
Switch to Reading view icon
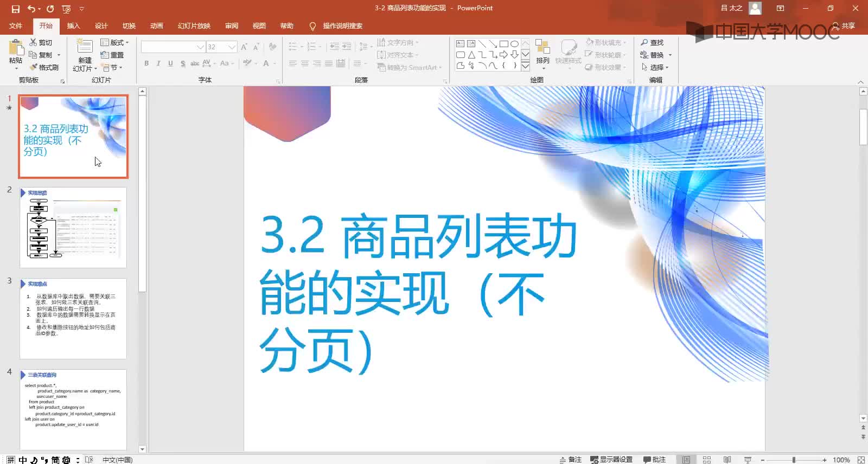(727, 460)
